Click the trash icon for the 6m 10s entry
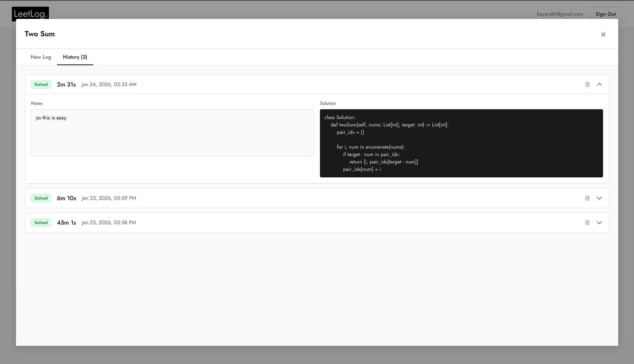 tap(587, 198)
